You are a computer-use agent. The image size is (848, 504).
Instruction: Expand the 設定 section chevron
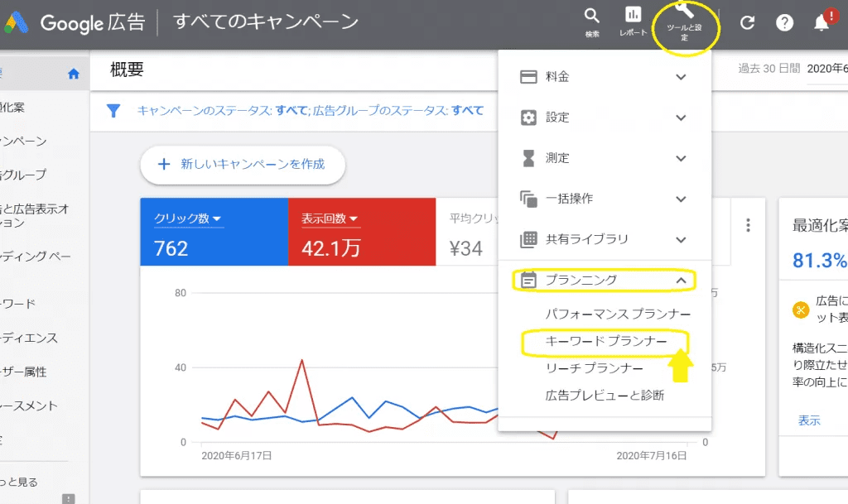[x=681, y=118]
